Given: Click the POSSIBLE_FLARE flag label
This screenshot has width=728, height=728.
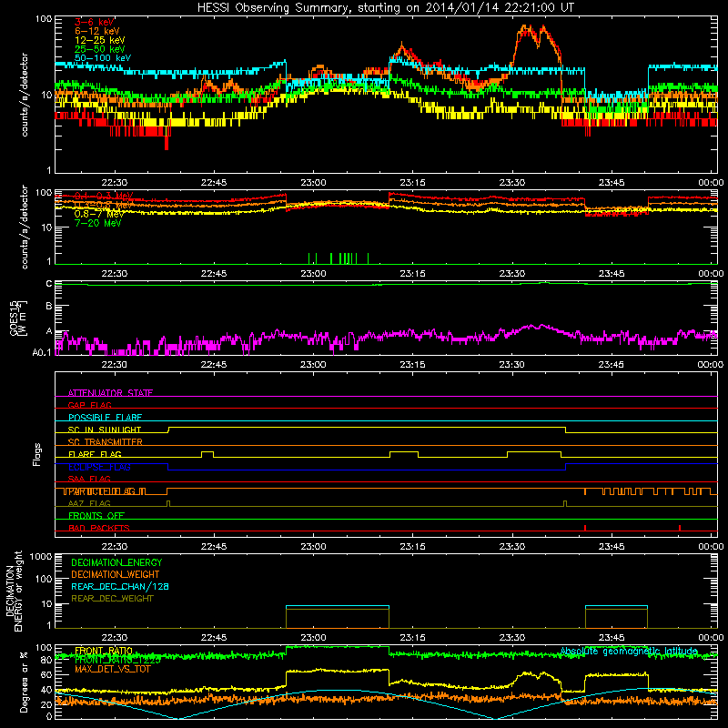Looking at the screenshot, I should [x=105, y=418].
